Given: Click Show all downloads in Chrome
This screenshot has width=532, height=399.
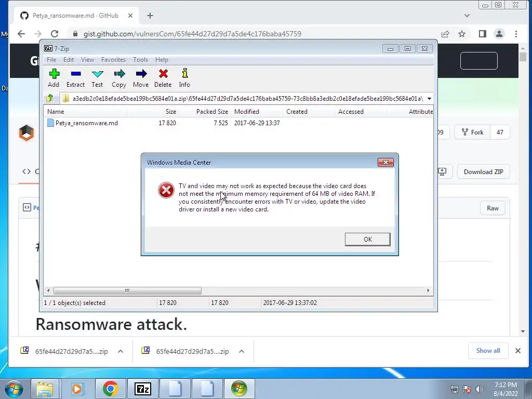Looking at the screenshot, I should pos(488,351).
